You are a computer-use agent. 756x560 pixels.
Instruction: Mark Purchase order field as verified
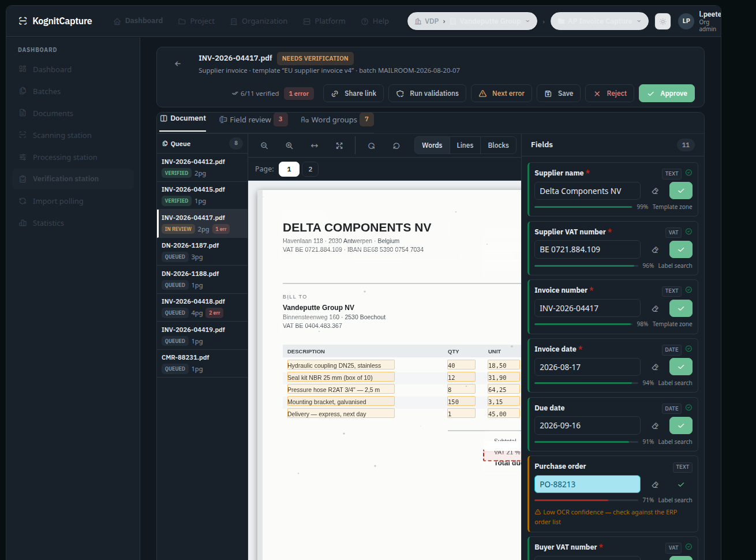[x=681, y=484]
